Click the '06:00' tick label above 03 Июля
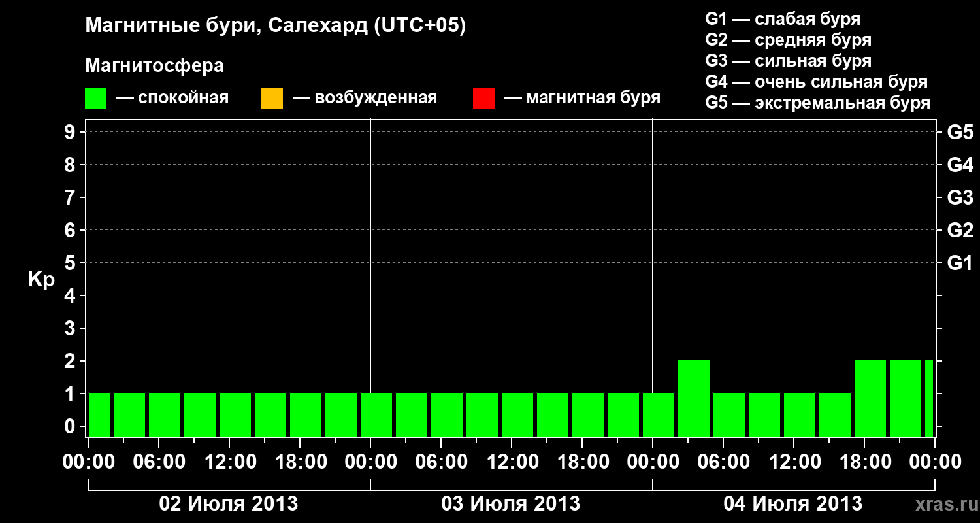The width and height of the screenshot is (980, 523). tap(441, 462)
